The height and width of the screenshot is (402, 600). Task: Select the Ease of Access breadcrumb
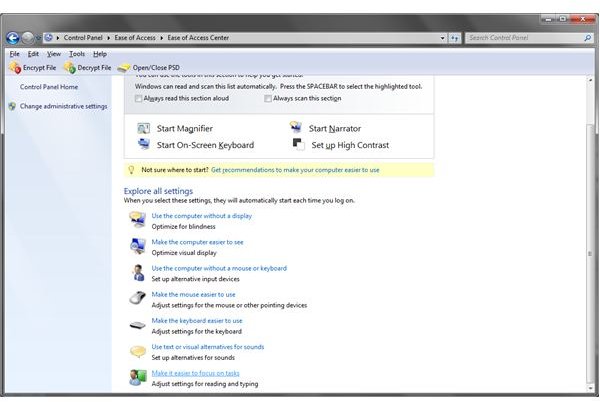[x=135, y=38]
